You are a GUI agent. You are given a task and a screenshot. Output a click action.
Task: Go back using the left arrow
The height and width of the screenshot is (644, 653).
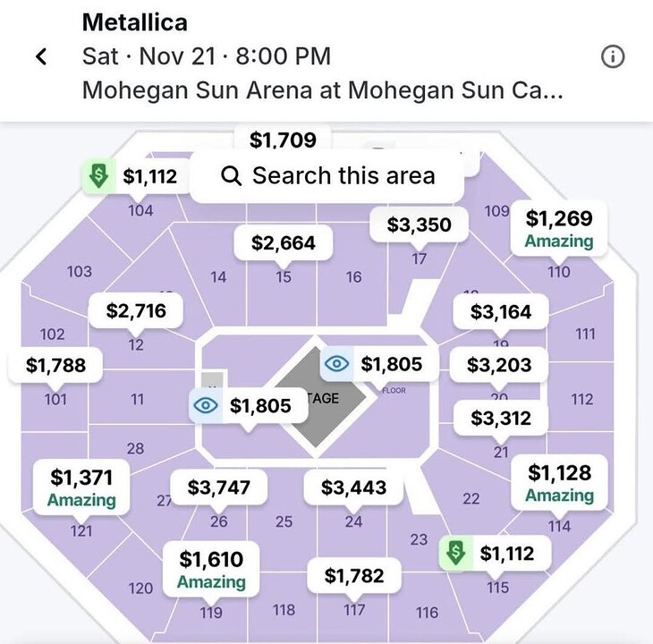(41, 57)
